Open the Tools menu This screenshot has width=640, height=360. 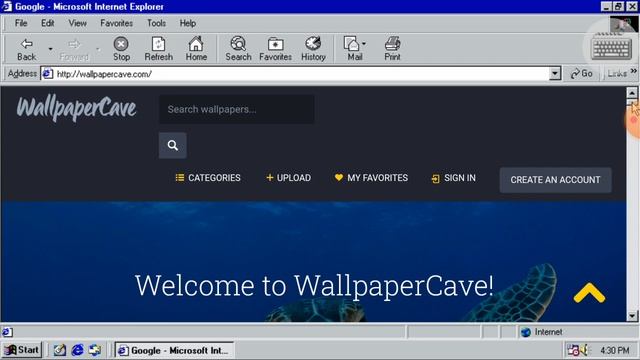[156, 23]
